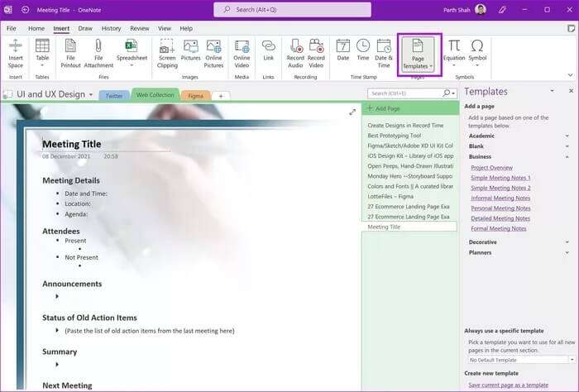Open the UI and UX Design notebook dropdown

point(91,94)
